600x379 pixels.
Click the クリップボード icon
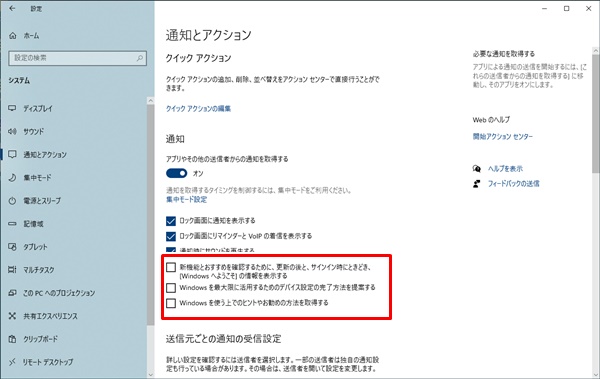[x=12, y=339]
